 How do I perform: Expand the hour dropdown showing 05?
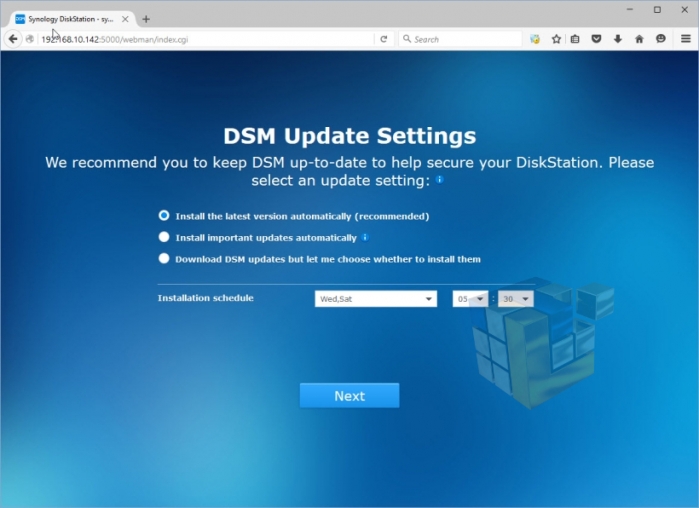(470, 299)
